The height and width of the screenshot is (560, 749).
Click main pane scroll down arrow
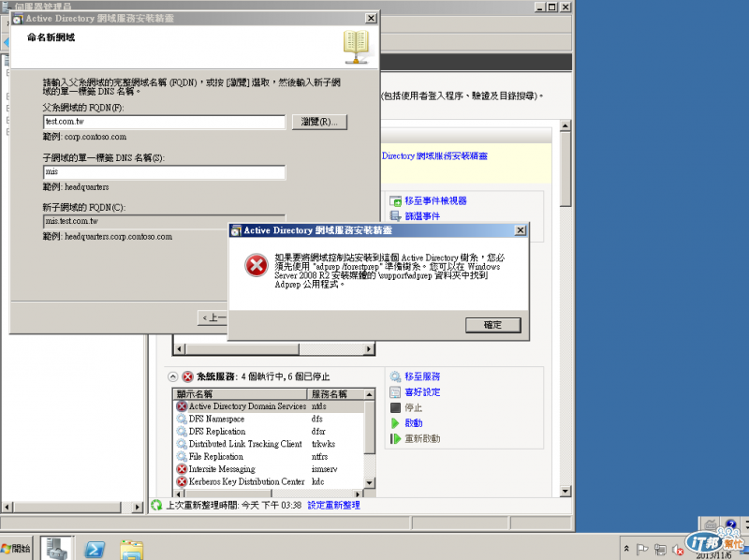(x=565, y=492)
